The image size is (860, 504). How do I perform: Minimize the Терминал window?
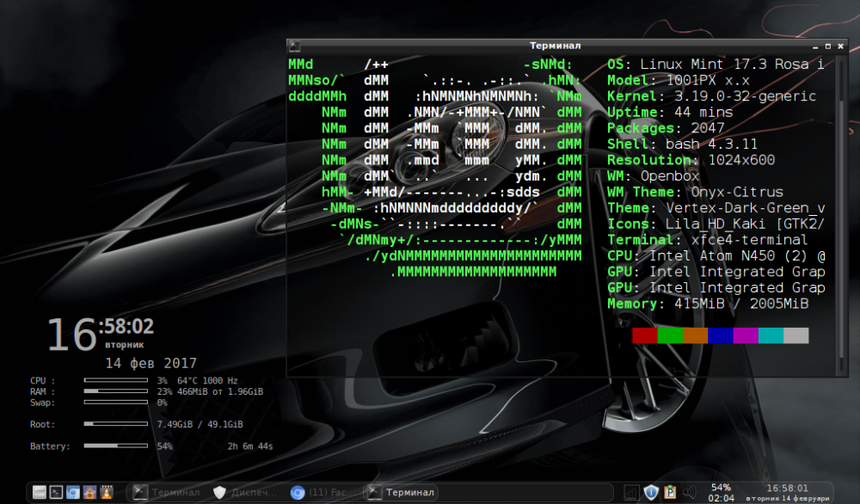coord(815,46)
